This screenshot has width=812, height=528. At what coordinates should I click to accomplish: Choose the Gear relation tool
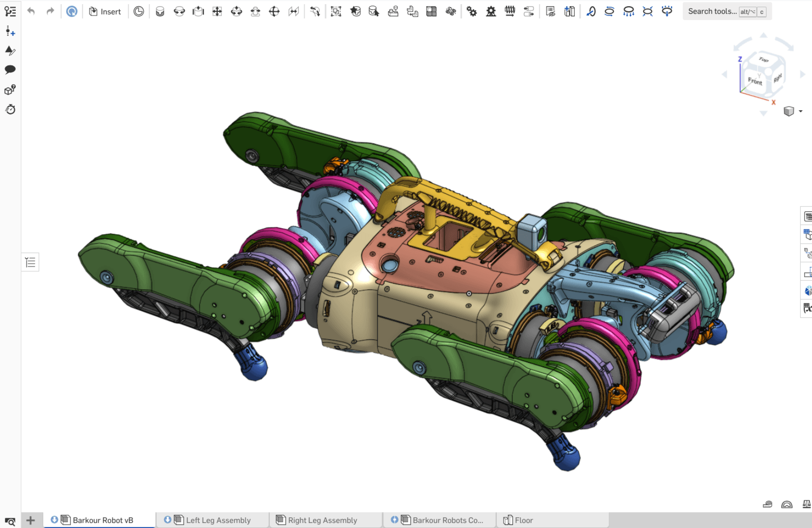point(472,11)
